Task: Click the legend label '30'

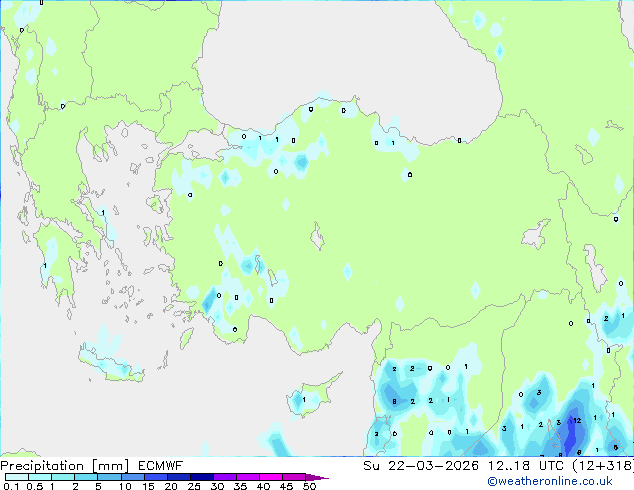Action: tap(217, 486)
